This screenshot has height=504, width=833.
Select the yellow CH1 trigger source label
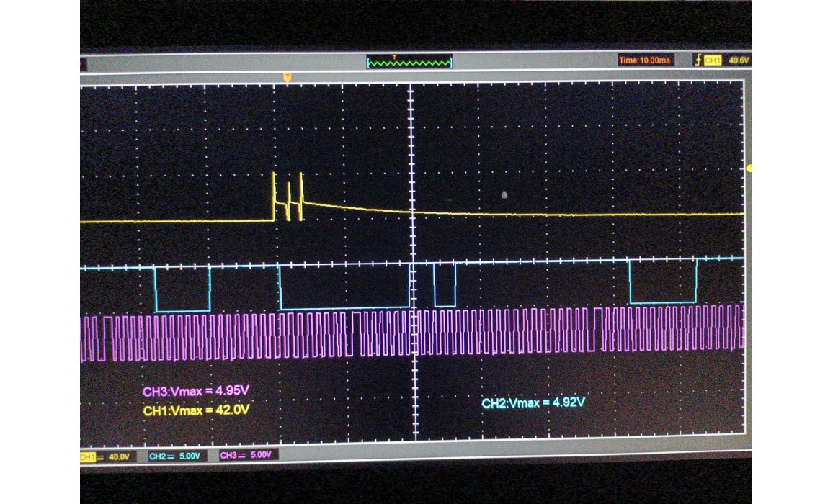pos(712,60)
